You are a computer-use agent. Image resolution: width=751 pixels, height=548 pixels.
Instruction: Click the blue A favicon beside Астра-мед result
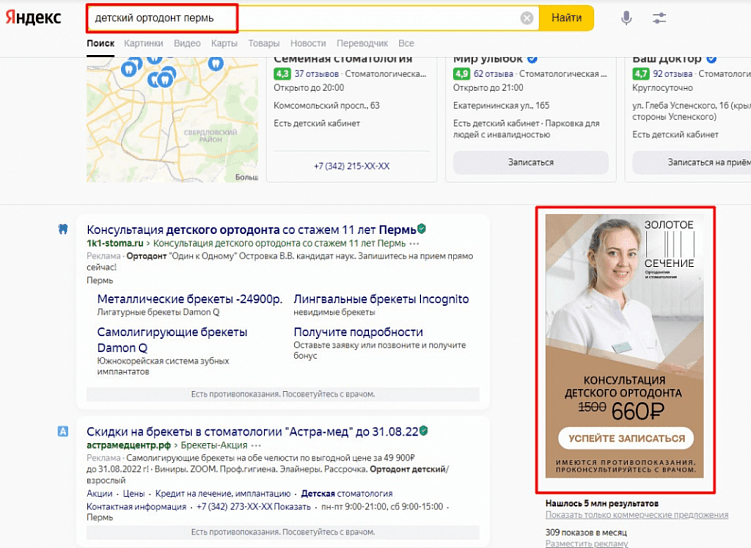point(63,431)
